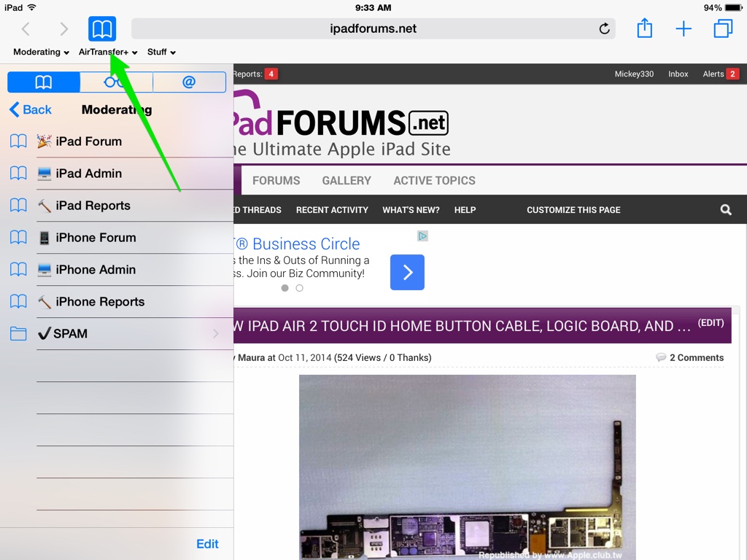This screenshot has width=747, height=560.
Task: Tap the book icon beside iPad Reports
Action: (x=18, y=205)
